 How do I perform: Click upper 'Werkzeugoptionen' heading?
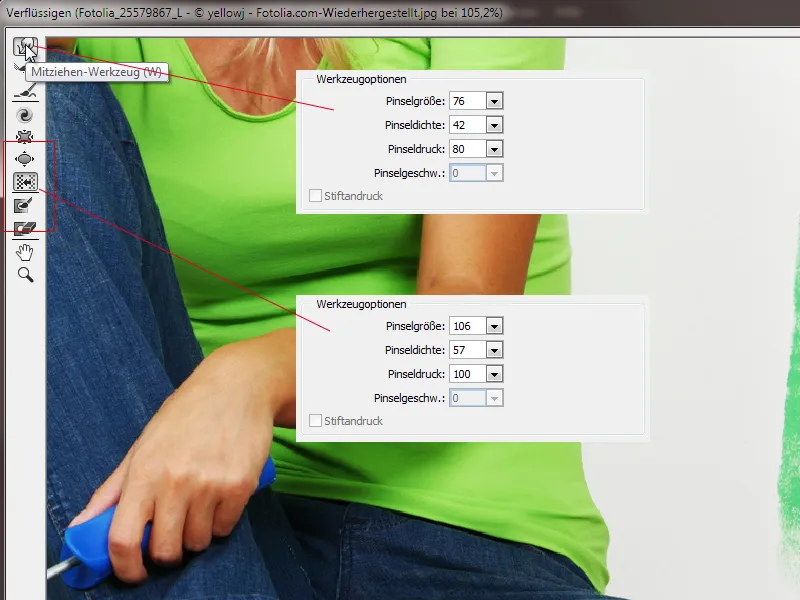tap(361, 79)
